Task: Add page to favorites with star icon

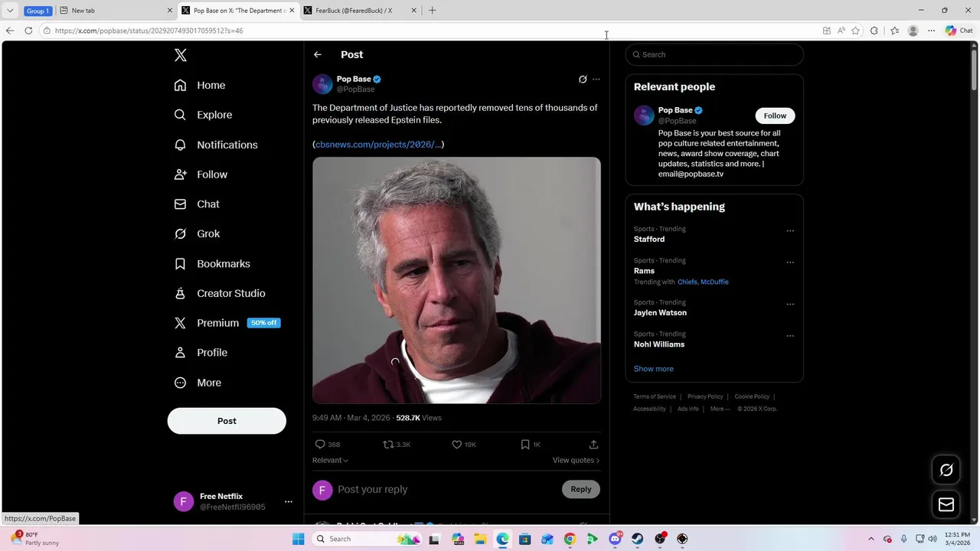Action: (855, 31)
